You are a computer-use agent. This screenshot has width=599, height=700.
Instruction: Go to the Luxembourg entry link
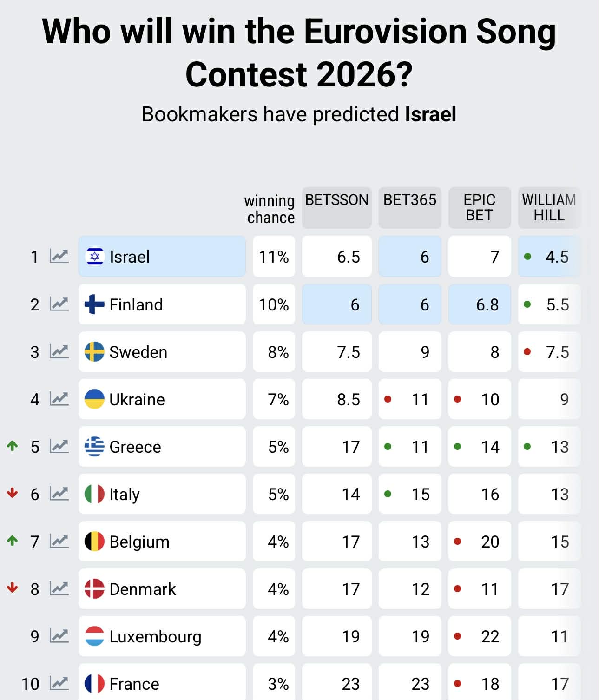click(155, 636)
